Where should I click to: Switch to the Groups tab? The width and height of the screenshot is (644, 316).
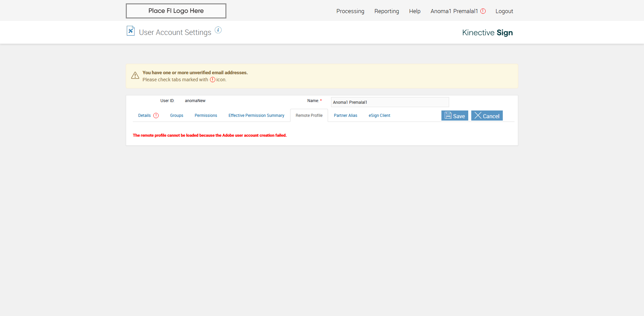tap(176, 116)
